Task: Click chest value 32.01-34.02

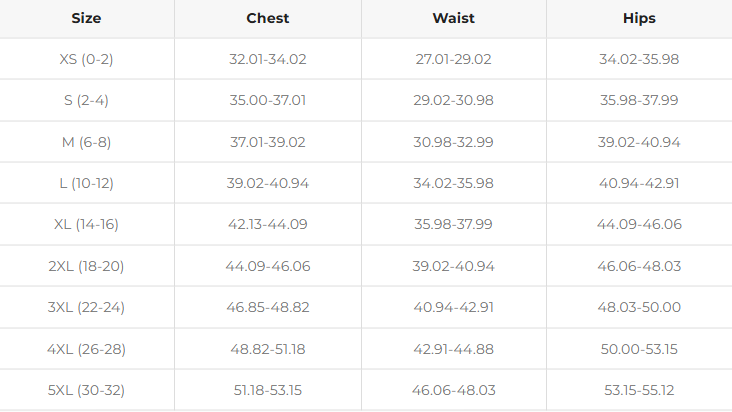Action: point(267,59)
